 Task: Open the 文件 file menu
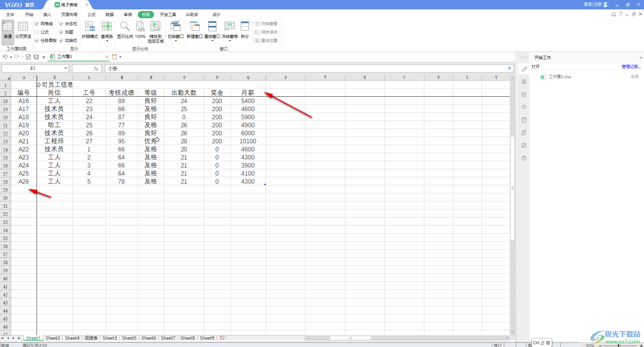click(10, 15)
